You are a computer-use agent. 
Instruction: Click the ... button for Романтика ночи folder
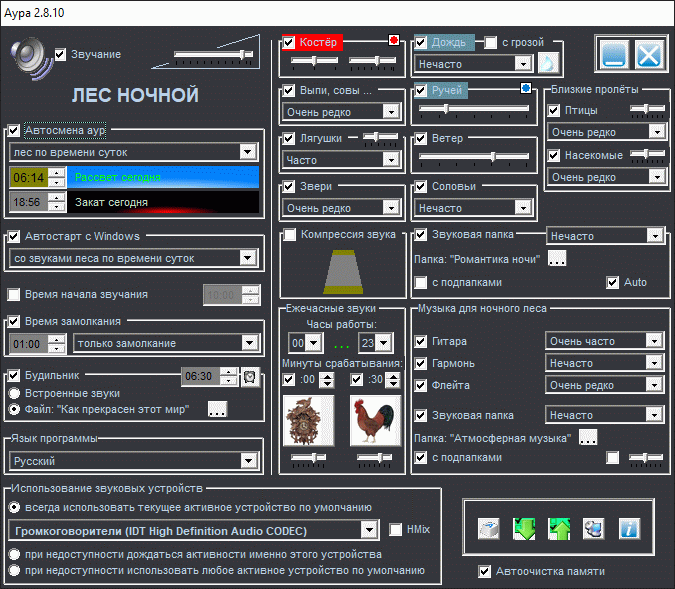point(557,259)
